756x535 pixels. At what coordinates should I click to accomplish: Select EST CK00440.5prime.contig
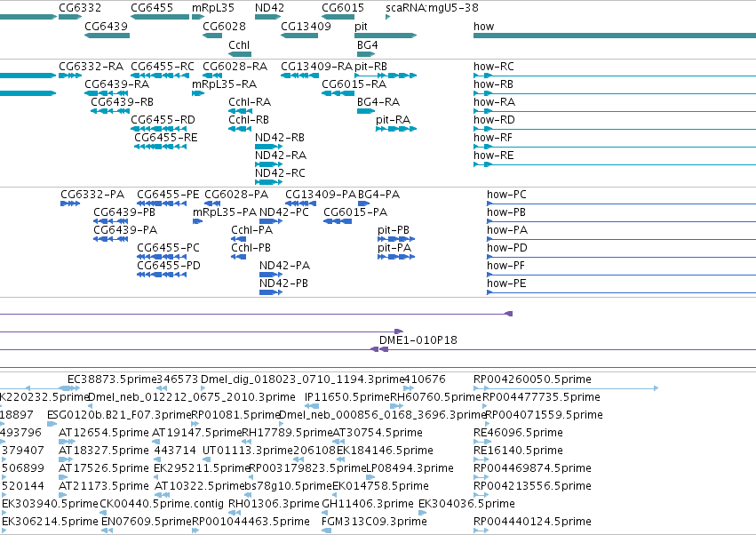click(162, 504)
